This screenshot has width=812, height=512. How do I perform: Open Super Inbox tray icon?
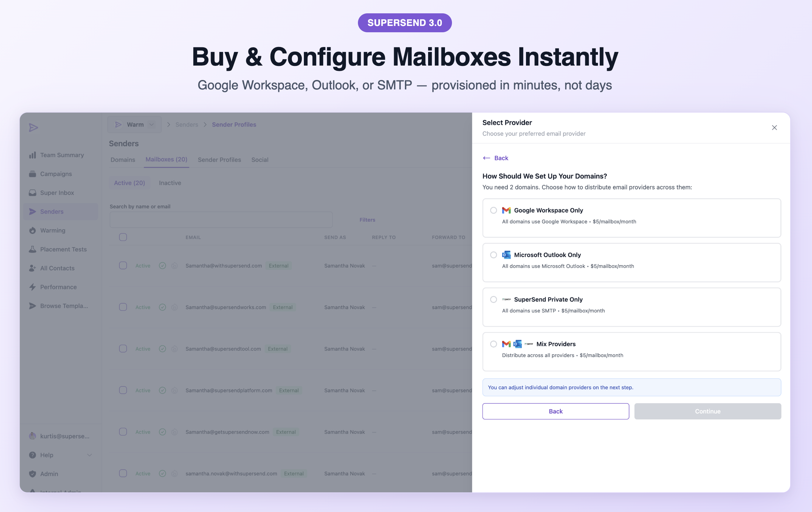pos(33,193)
